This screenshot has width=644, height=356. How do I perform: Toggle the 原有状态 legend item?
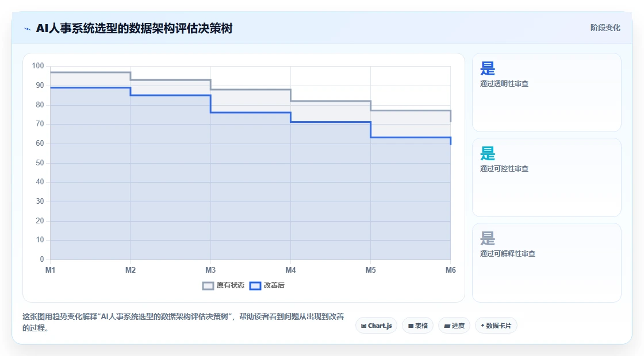coord(224,285)
